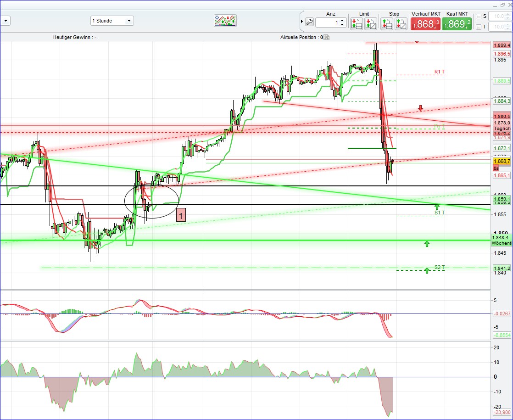Click the red down arrow marker near 1.880
513x420 pixels.
420,108
